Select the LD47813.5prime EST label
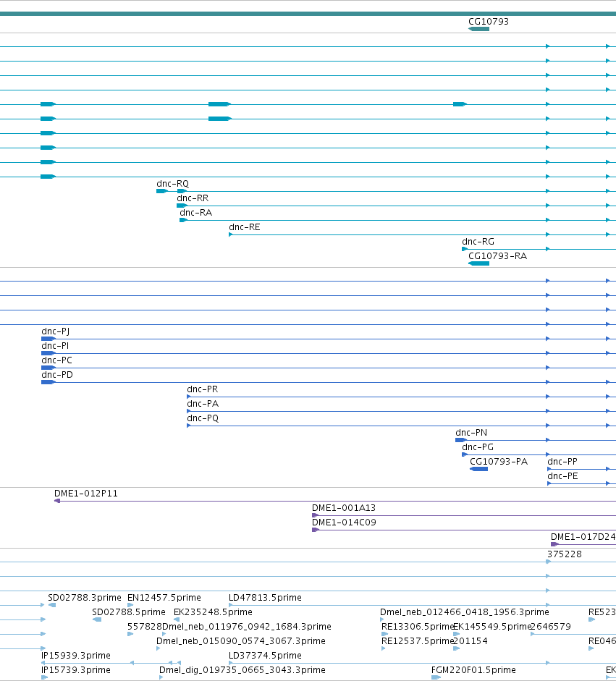This screenshot has height=681, width=616. (x=265, y=598)
